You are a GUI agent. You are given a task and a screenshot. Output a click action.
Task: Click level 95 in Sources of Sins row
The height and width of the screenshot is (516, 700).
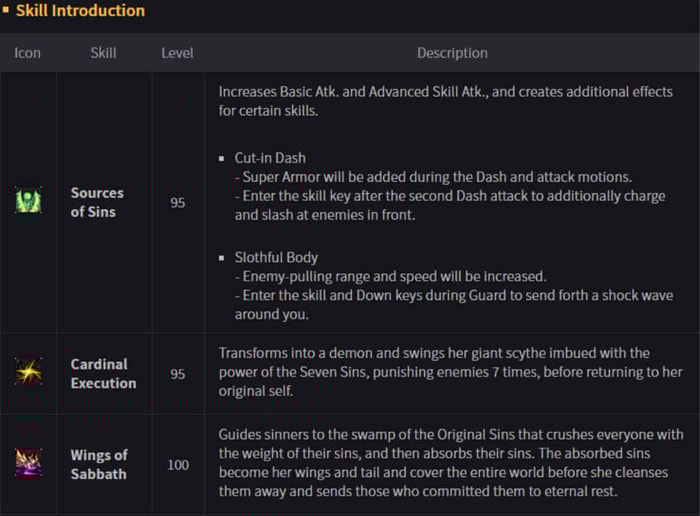[x=178, y=203]
